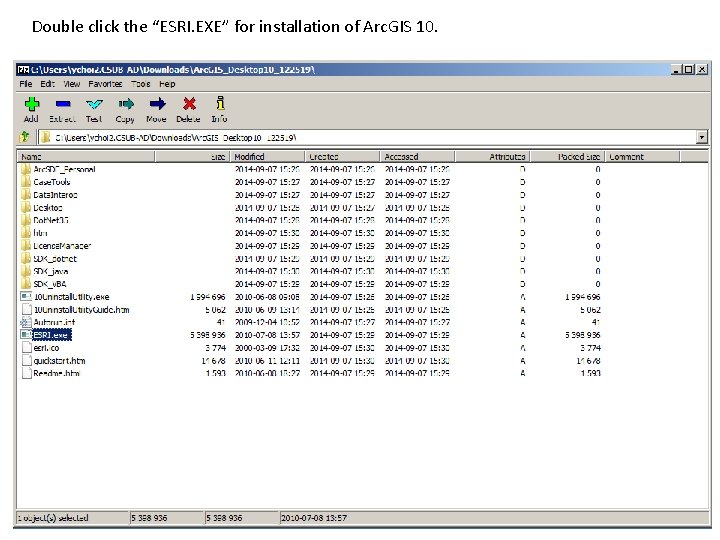Select the SDK_dotnet folder icon

(x=26, y=259)
